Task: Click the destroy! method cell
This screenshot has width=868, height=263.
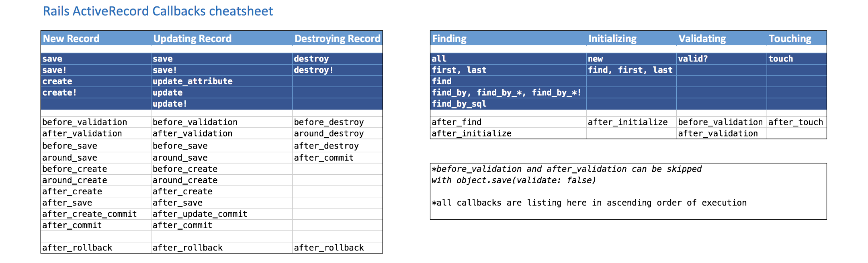Action: click(337, 70)
